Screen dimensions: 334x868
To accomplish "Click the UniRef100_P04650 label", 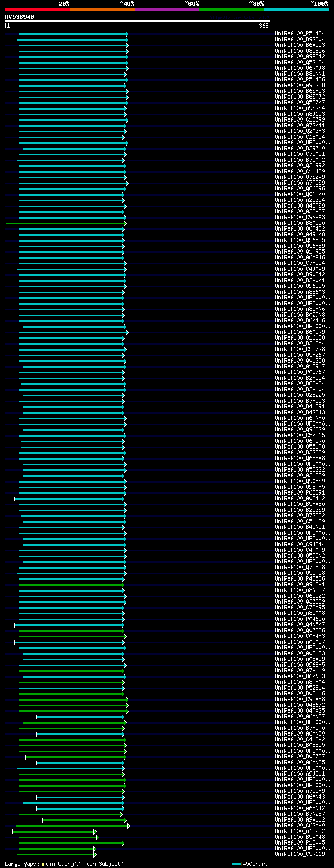I will click(x=300, y=619).
